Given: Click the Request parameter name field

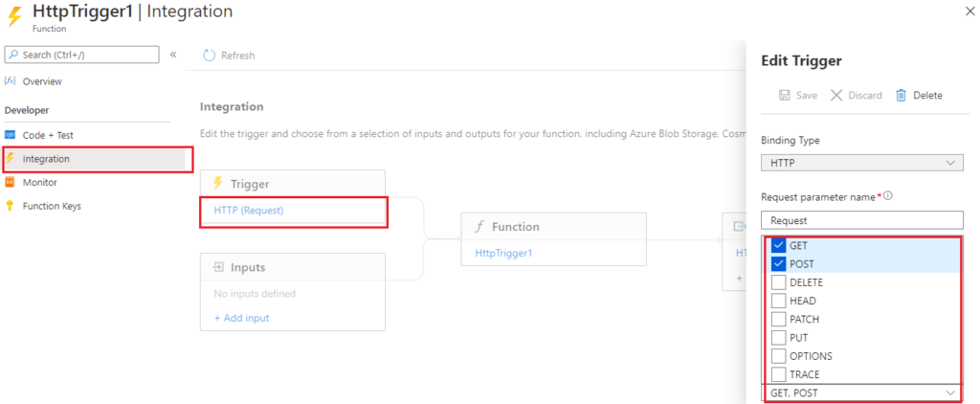Looking at the screenshot, I should pyautogui.click(x=862, y=220).
